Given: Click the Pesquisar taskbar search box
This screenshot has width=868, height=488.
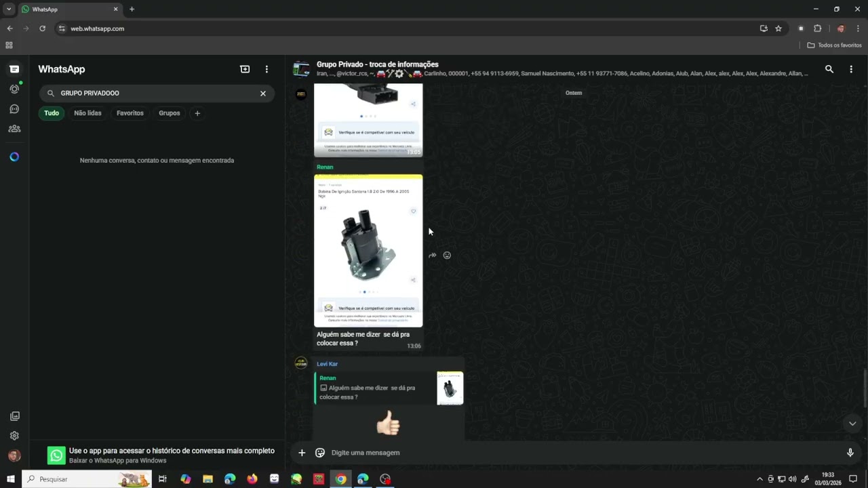Looking at the screenshot, I should point(87,479).
